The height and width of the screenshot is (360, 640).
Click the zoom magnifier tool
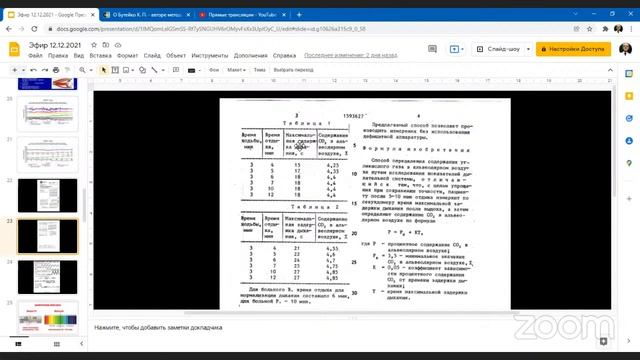[82, 70]
